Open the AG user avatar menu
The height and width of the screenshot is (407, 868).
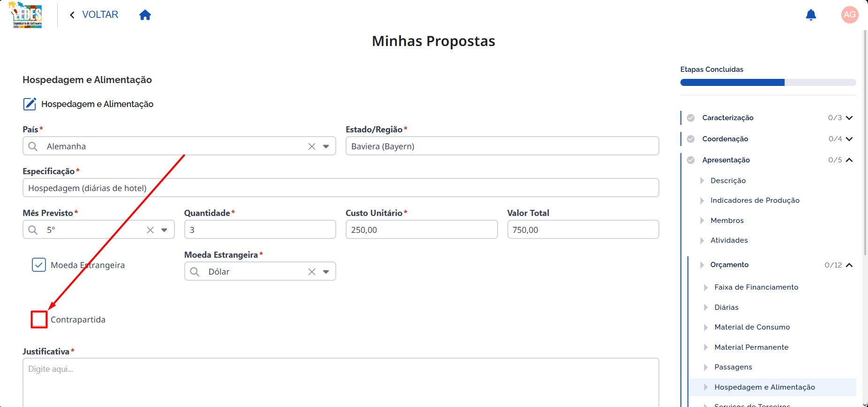coord(850,15)
